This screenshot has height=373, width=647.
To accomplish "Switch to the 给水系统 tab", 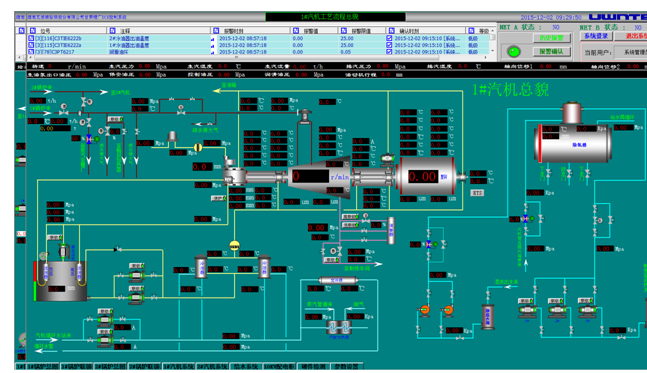I will pos(246,366).
